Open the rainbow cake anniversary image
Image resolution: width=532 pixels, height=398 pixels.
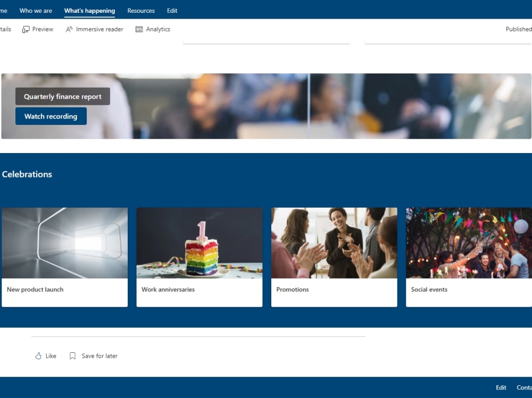click(x=199, y=243)
